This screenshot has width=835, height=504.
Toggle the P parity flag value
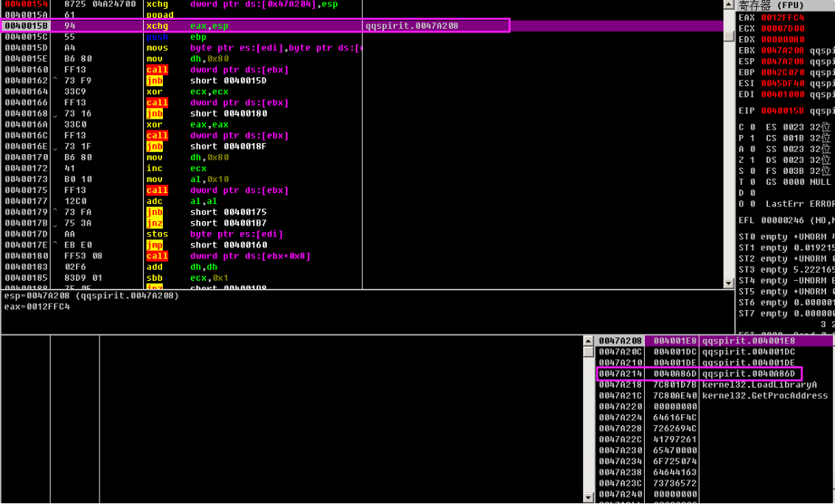[x=751, y=138]
